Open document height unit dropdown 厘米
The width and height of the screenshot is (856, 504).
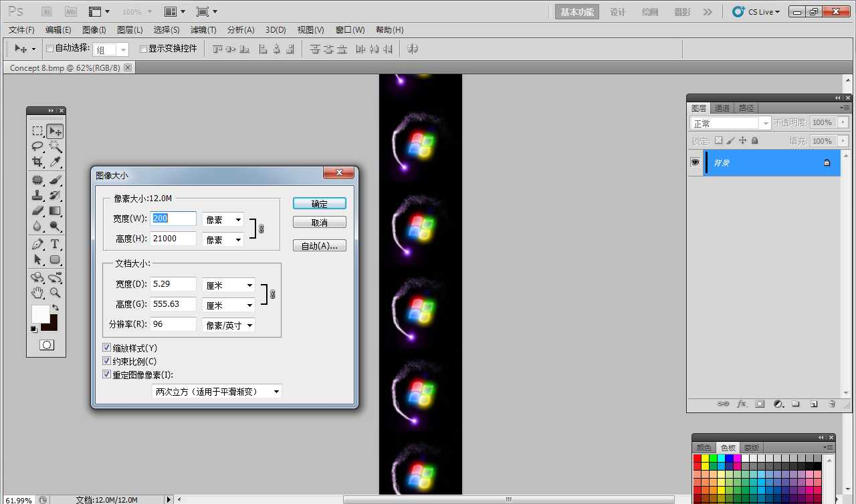(x=229, y=305)
